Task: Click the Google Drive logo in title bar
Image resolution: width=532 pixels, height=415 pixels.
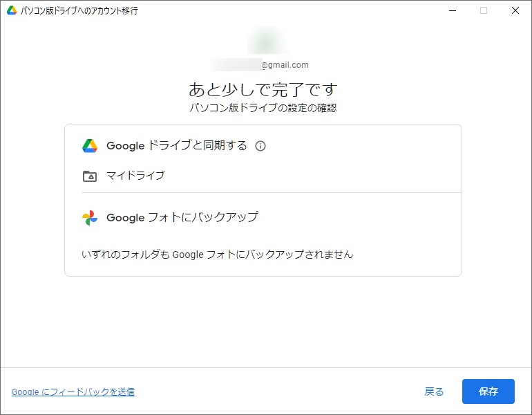Action: click(x=12, y=10)
